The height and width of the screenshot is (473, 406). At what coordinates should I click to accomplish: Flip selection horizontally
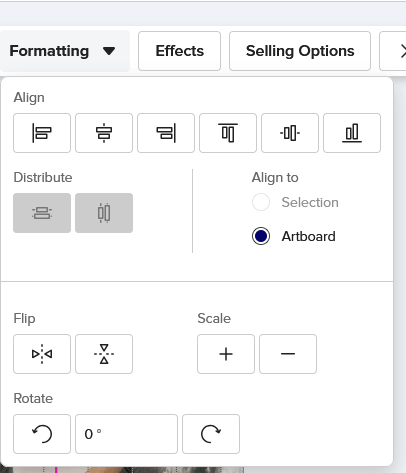tap(42, 354)
